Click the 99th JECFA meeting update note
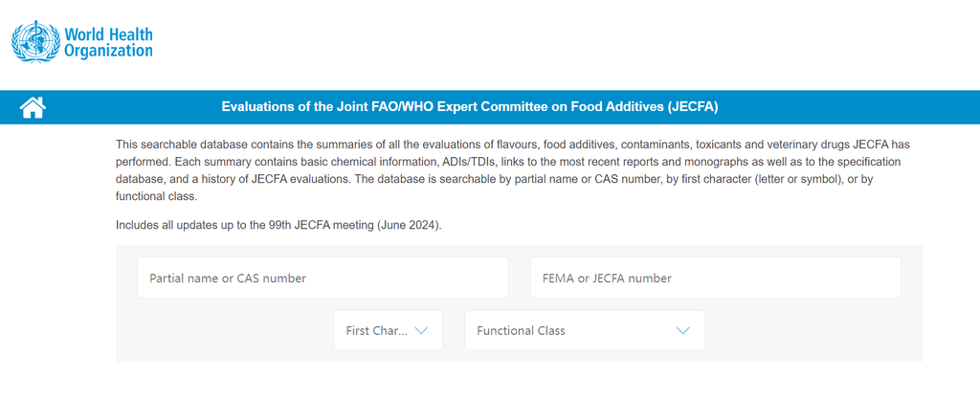The height and width of the screenshot is (401, 980). 278,226
